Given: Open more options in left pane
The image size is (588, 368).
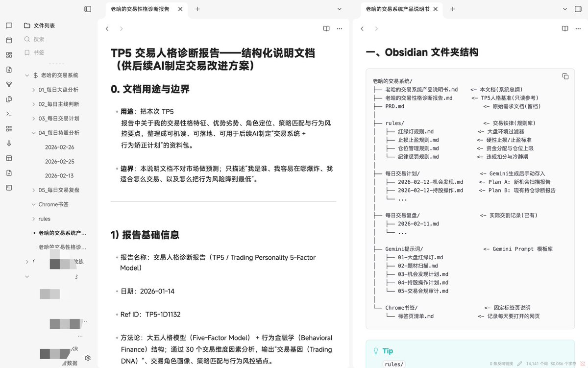Looking at the screenshot, I should [340, 29].
